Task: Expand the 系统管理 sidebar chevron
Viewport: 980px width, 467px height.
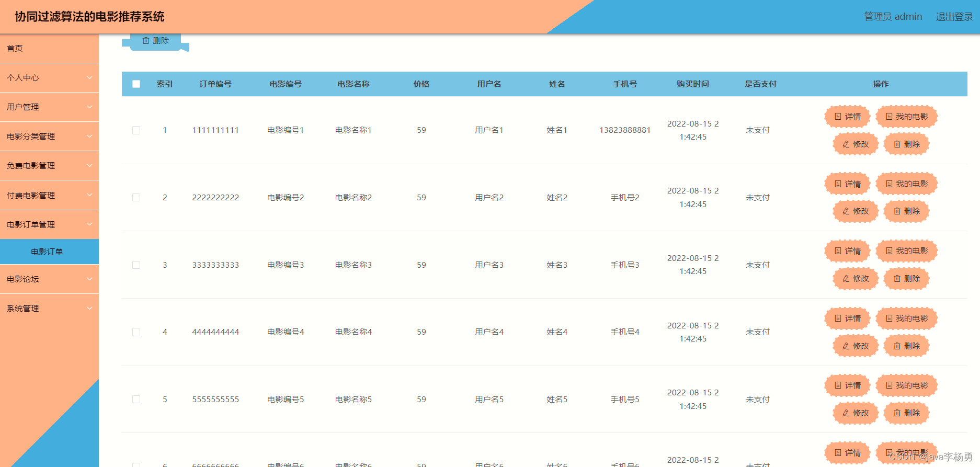Action: 89,309
